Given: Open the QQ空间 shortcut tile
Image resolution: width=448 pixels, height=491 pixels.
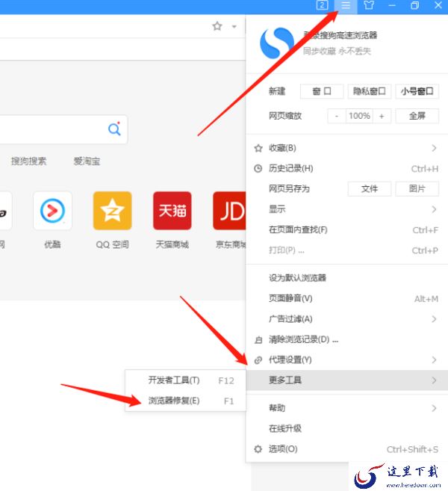Looking at the screenshot, I should pyautogui.click(x=112, y=211).
